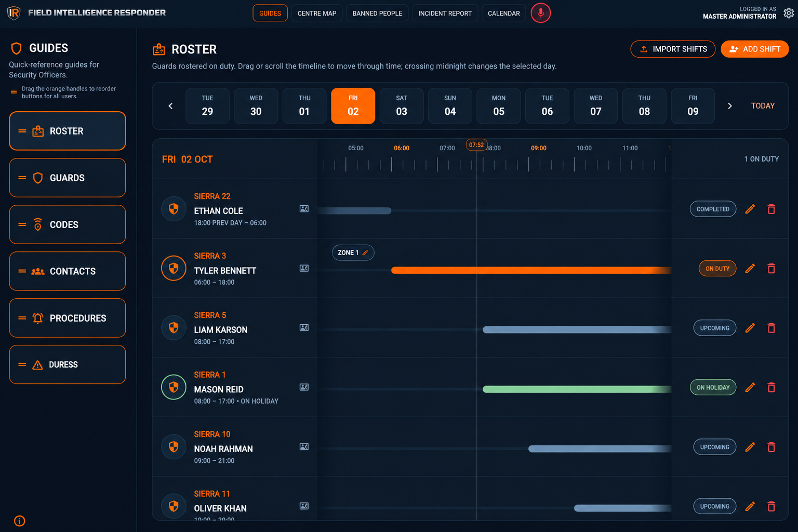Click the info icon at sidebar bottom
The width and height of the screenshot is (798, 532).
coord(20,521)
